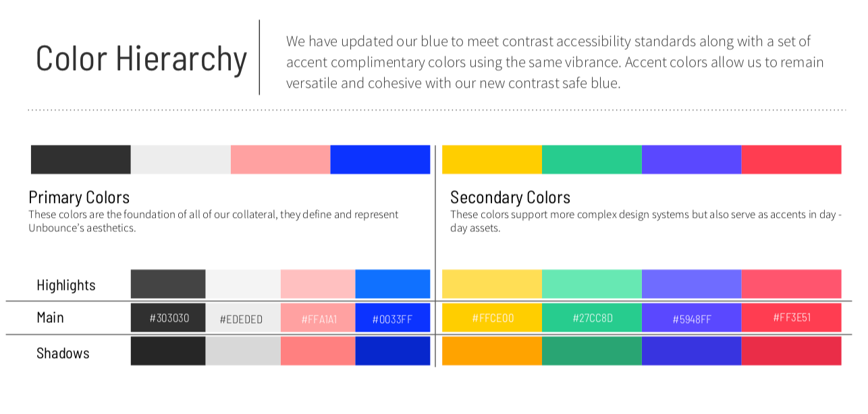This screenshot has height=414, width=868.
Task: Click the Shadows row label
Action: 63,353
